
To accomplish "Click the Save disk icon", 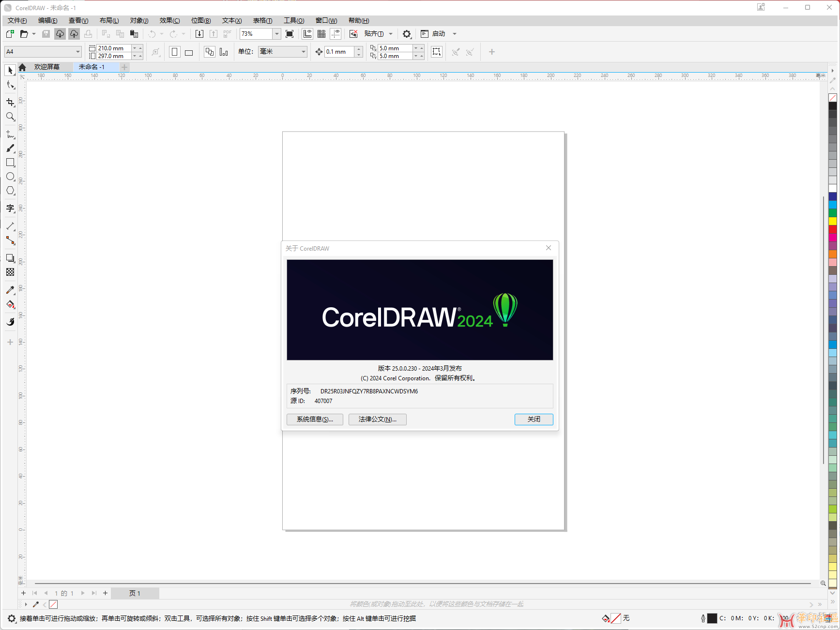I will (x=46, y=34).
